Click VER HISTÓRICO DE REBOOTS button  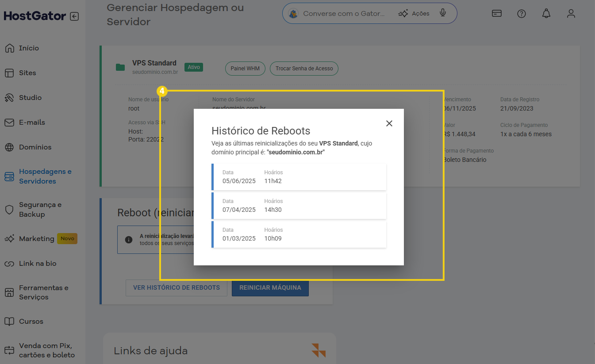(177, 287)
